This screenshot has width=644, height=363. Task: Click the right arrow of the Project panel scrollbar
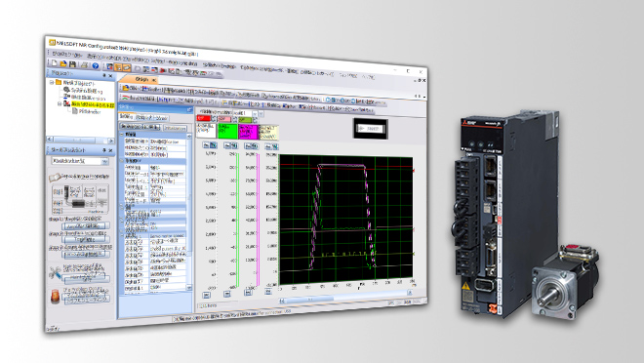coord(110,141)
